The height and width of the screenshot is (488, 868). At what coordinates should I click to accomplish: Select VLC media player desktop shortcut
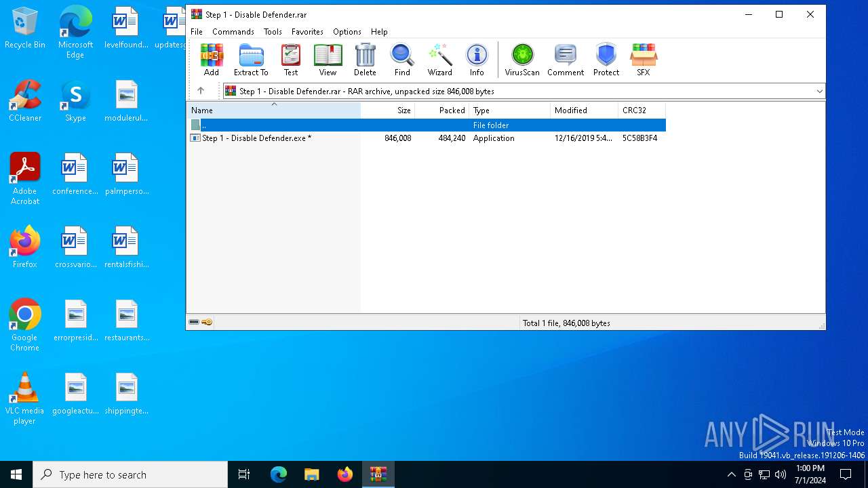tap(25, 399)
